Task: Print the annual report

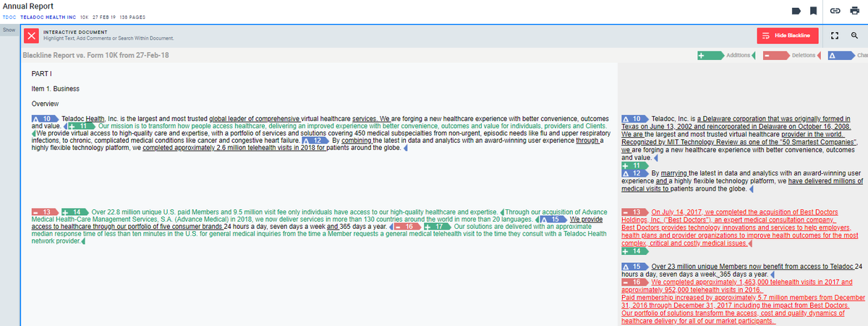Action: pyautogui.click(x=854, y=11)
